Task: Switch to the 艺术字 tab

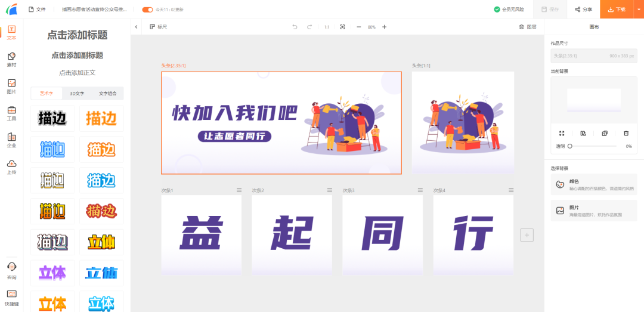Action: tap(47, 93)
